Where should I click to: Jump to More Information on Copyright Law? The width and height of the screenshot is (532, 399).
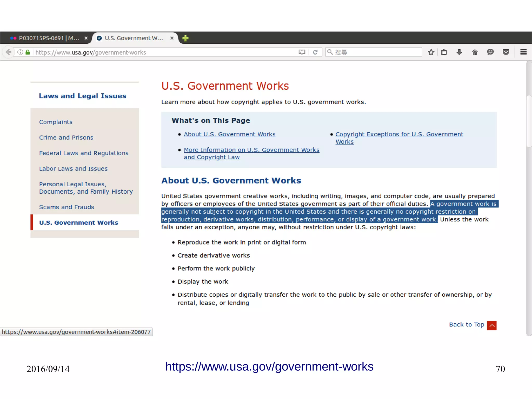coord(251,153)
